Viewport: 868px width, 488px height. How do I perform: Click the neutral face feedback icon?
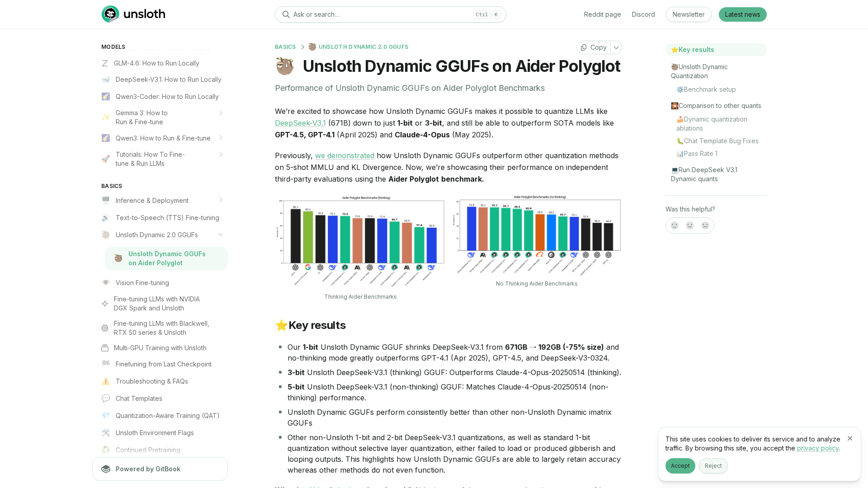(690, 225)
